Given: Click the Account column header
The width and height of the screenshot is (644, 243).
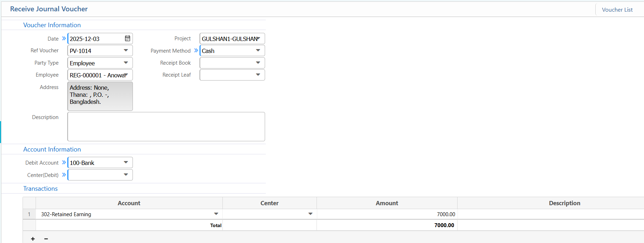Looking at the screenshot, I should tap(129, 203).
